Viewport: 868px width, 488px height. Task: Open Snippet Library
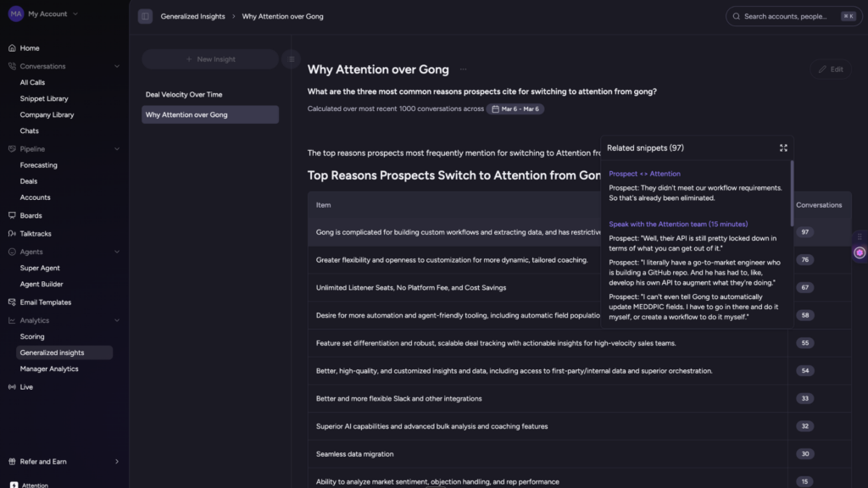coord(44,98)
